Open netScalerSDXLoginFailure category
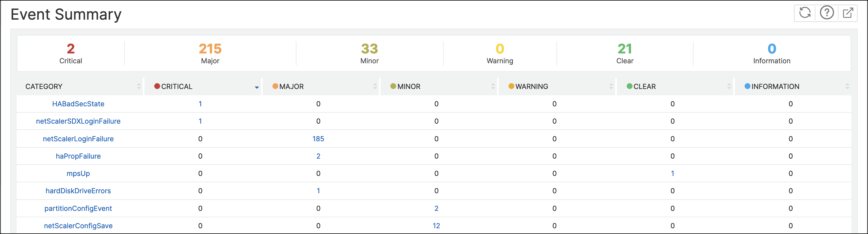This screenshot has width=868, height=234. click(x=78, y=121)
